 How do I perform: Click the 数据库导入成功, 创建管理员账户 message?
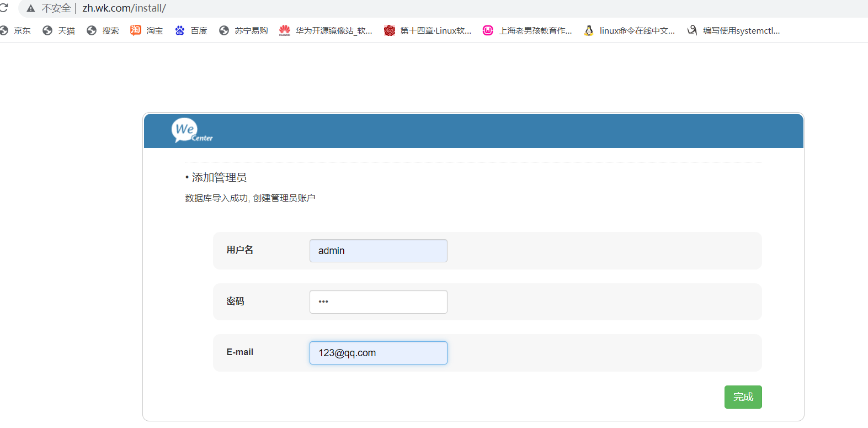coord(250,198)
